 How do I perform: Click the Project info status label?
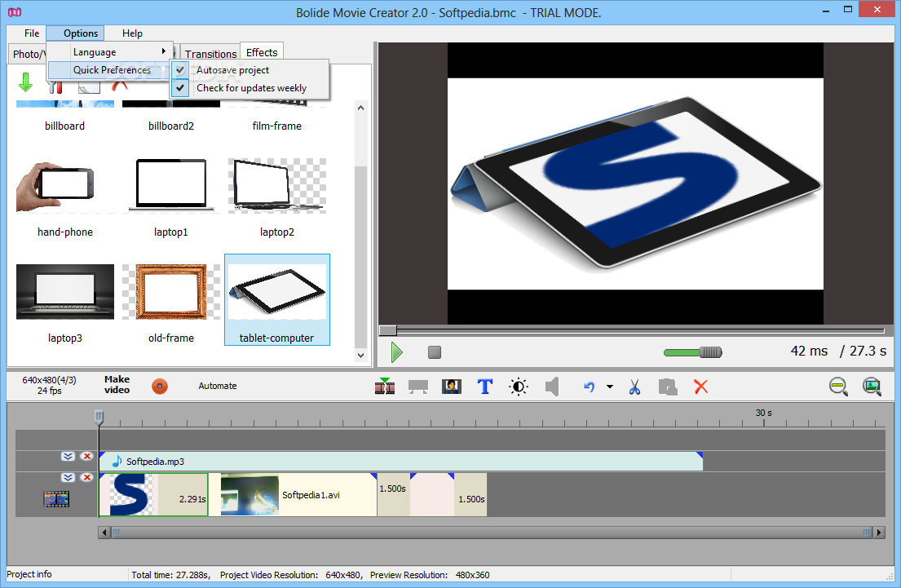click(x=29, y=574)
